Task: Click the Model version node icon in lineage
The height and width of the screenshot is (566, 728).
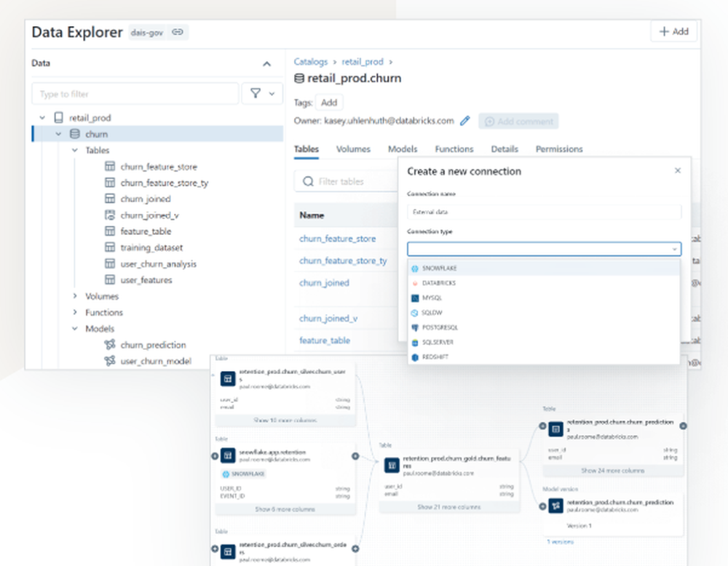Action: click(555, 506)
